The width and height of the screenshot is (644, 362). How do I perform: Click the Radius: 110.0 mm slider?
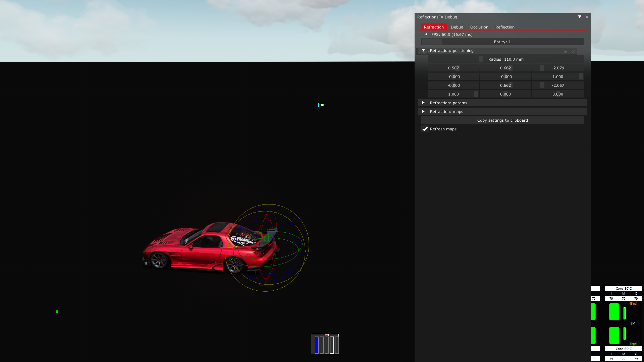tap(505, 59)
